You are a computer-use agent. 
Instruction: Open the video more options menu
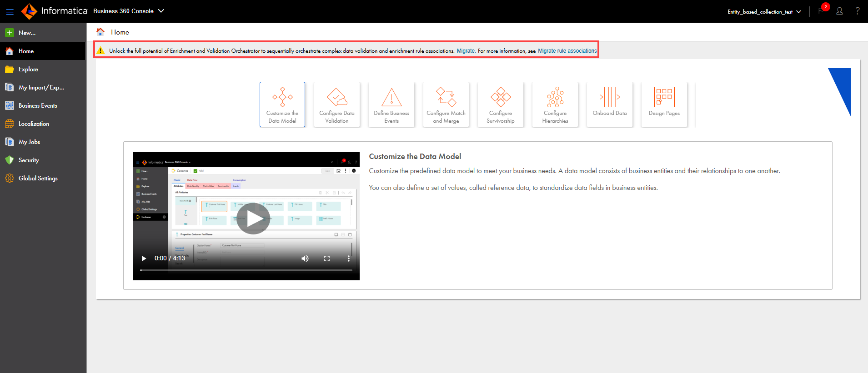[x=349, y=259]
